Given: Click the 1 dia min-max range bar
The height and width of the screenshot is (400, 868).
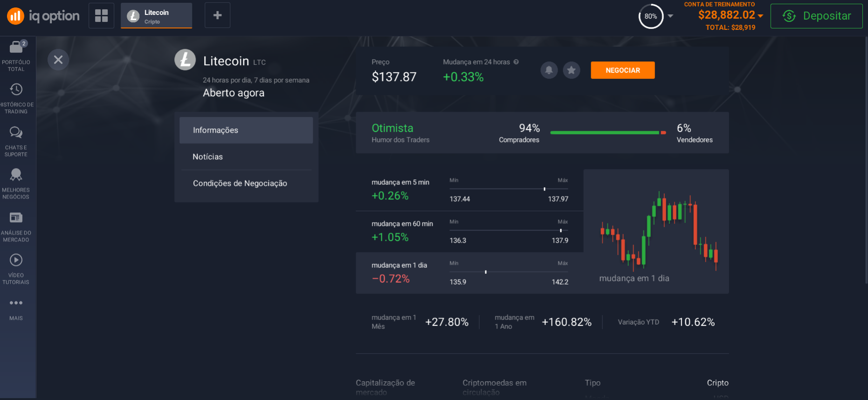Looking at the screenshot, I should (x=509, y=272).
